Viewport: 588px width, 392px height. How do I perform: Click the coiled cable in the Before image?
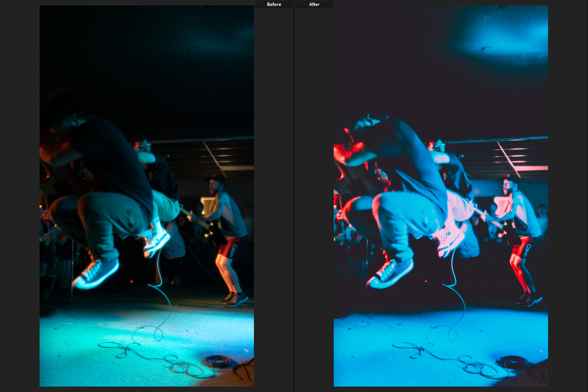click(218, 361)
